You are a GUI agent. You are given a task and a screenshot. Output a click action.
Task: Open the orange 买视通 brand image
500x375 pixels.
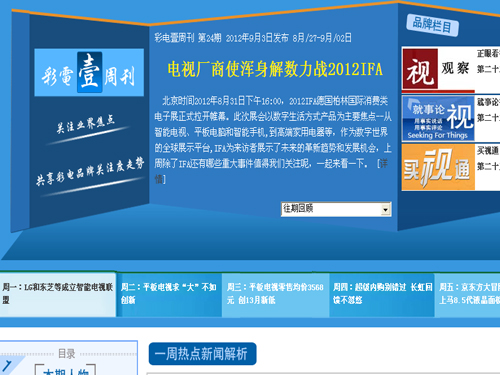[438, 167]
